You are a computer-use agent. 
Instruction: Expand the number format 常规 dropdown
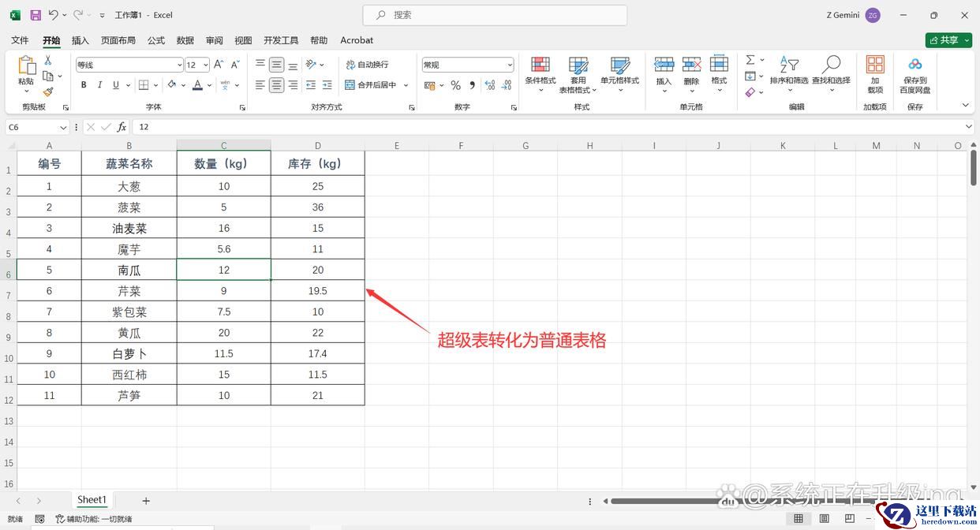click(x=510, y=65)
